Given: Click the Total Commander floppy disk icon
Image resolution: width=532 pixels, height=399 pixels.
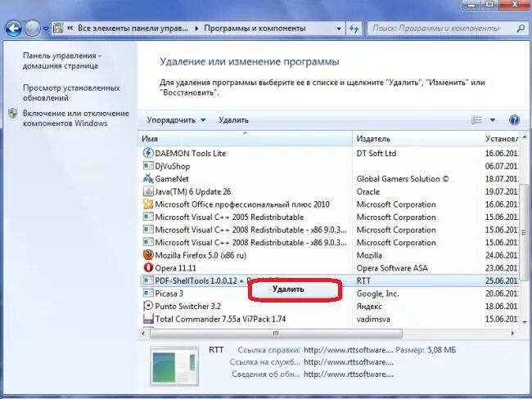Looking at the screenshot, I should [148, 319].
